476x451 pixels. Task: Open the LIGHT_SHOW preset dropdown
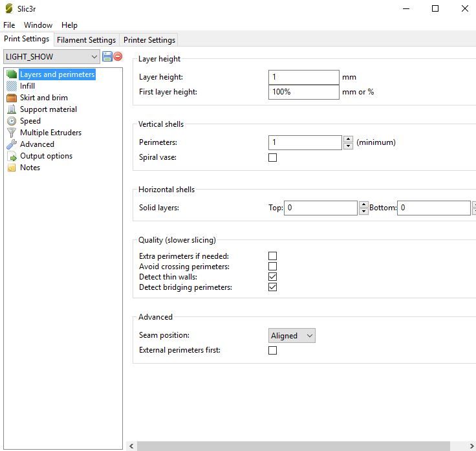pos(52,57)
